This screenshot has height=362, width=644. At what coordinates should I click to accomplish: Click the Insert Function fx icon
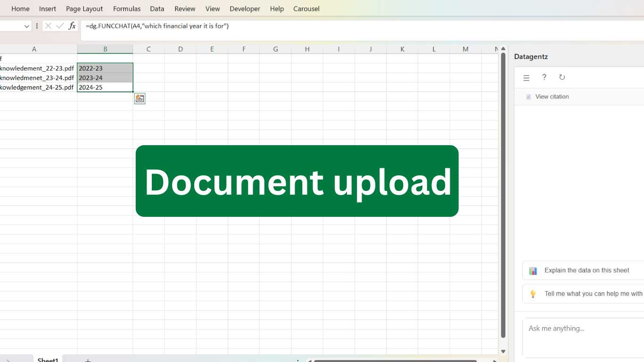click(72, 26)
